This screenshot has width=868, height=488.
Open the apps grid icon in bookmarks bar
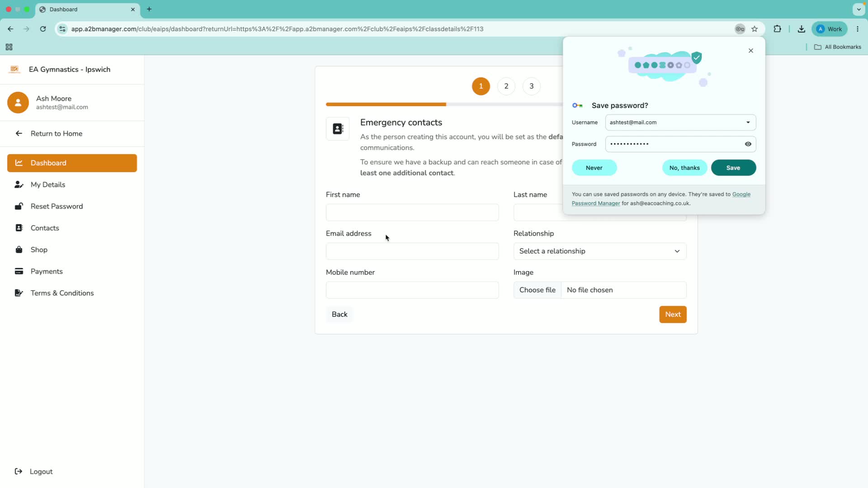pos(9,47)
